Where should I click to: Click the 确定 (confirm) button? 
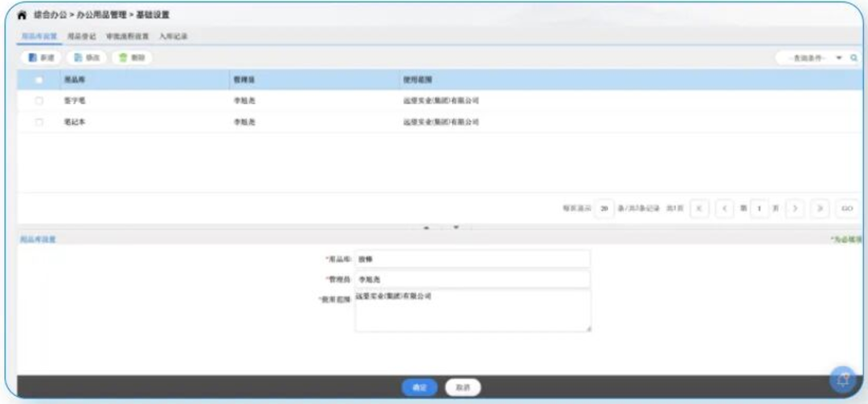point(419,388)
